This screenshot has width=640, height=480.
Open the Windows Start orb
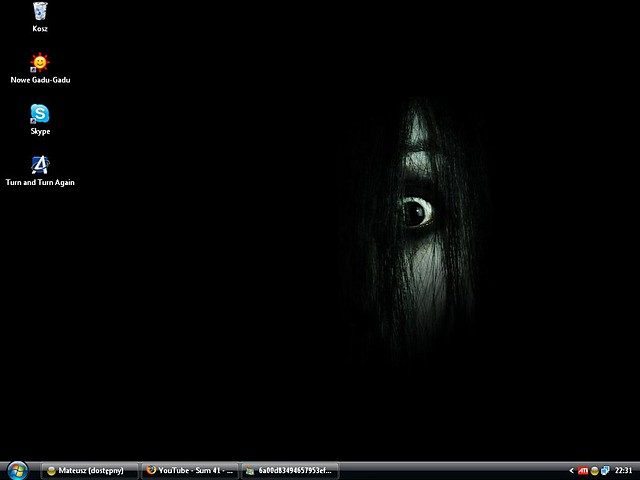(x=18, y=471)
